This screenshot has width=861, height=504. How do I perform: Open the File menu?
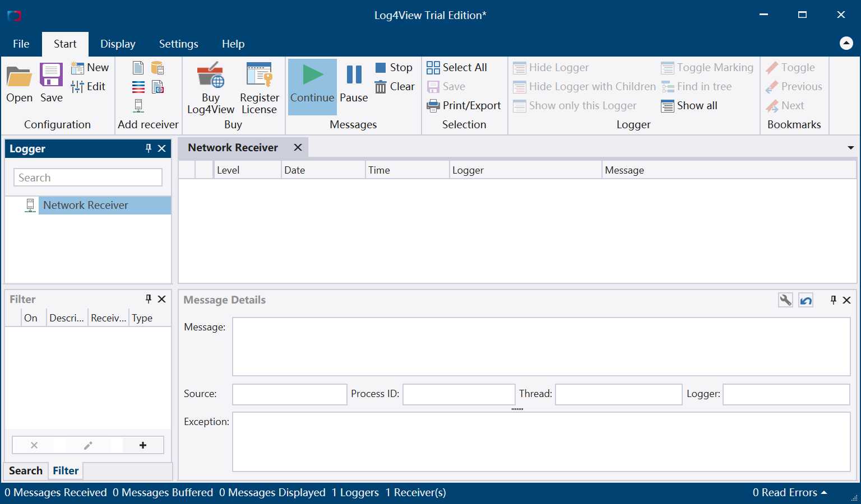(x=21, y=44)
